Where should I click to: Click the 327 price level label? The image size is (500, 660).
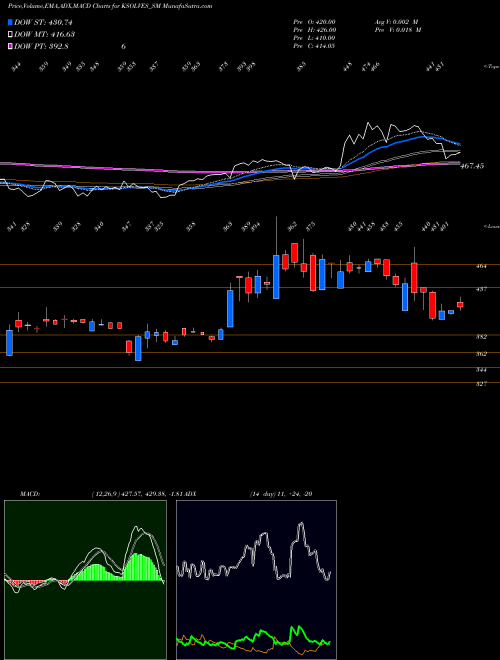tap(482, 384)
